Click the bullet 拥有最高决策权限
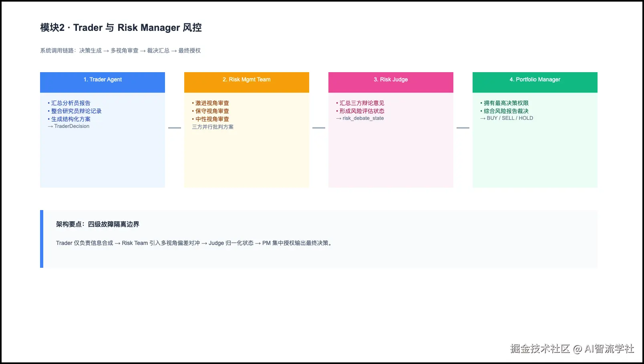Viewport: 644px width, 364px height. (505, 103)
